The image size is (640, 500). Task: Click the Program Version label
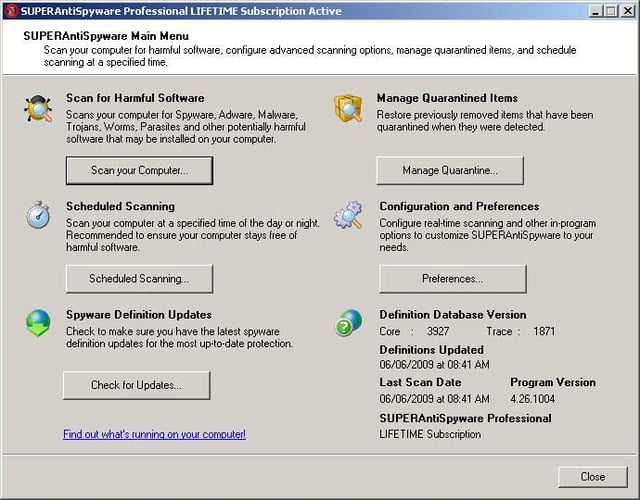tap(553, 382)
